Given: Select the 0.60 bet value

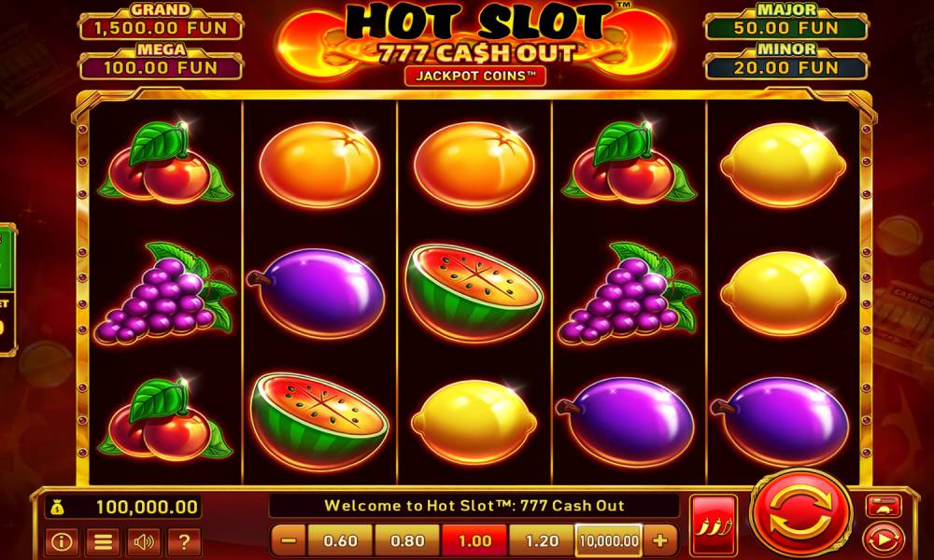Looking at the screenshot, I should click(340, 540).
